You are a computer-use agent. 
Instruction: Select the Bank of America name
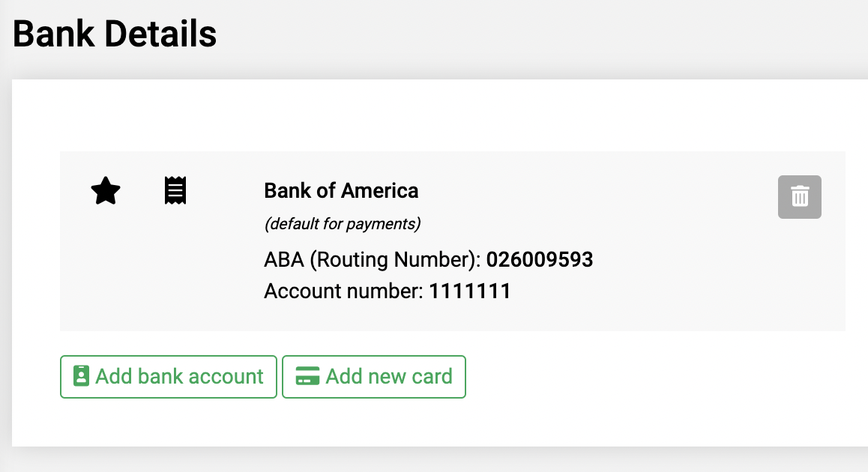341,191
